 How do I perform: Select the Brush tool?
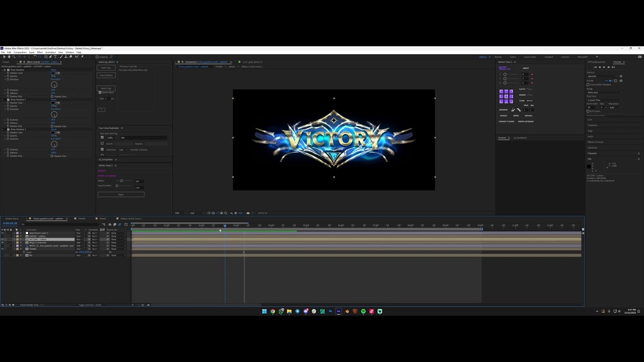point(61,57)
